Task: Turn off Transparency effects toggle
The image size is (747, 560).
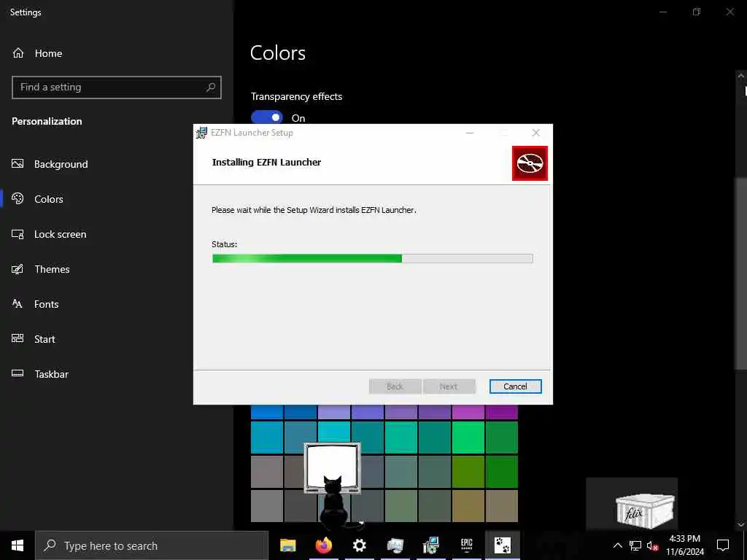Action: tap(267, 117)
